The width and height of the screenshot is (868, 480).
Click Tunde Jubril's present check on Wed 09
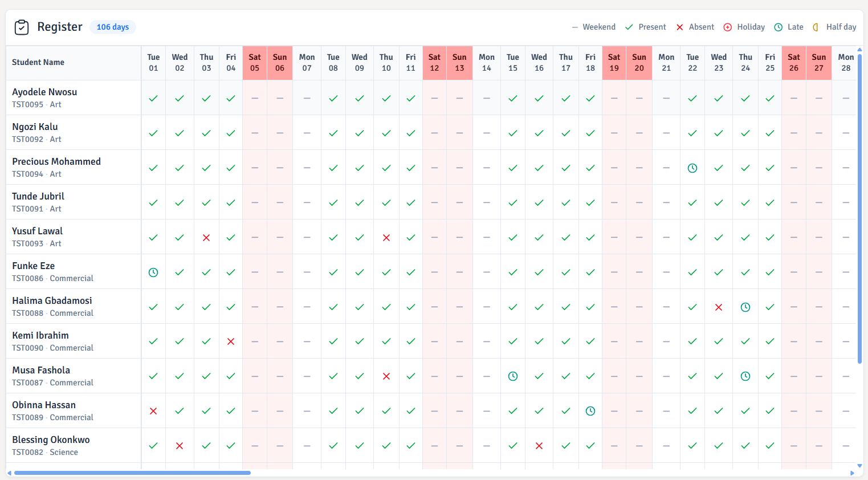[x=360, y=203]
